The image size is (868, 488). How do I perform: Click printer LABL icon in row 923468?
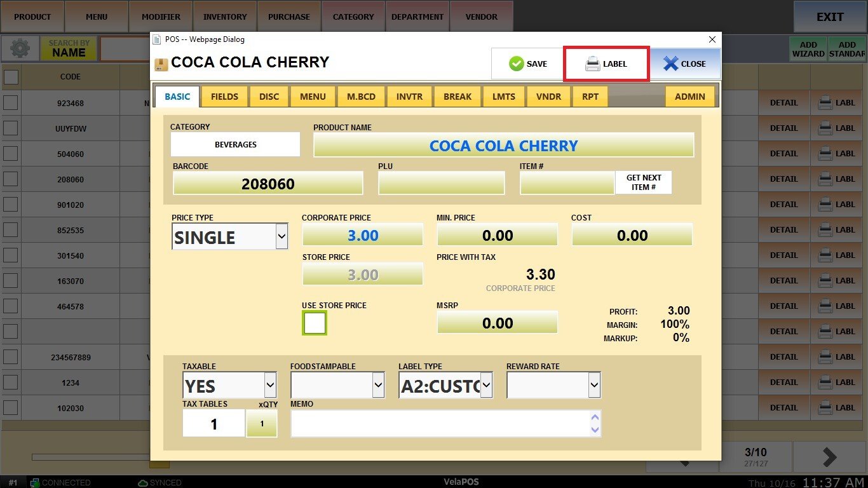point(825,103)
